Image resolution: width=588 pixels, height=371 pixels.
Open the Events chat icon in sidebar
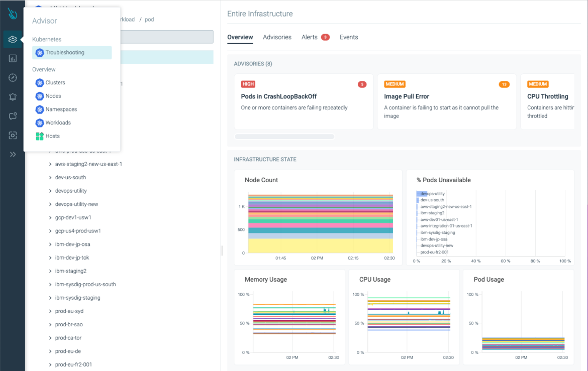coord(13,116)
